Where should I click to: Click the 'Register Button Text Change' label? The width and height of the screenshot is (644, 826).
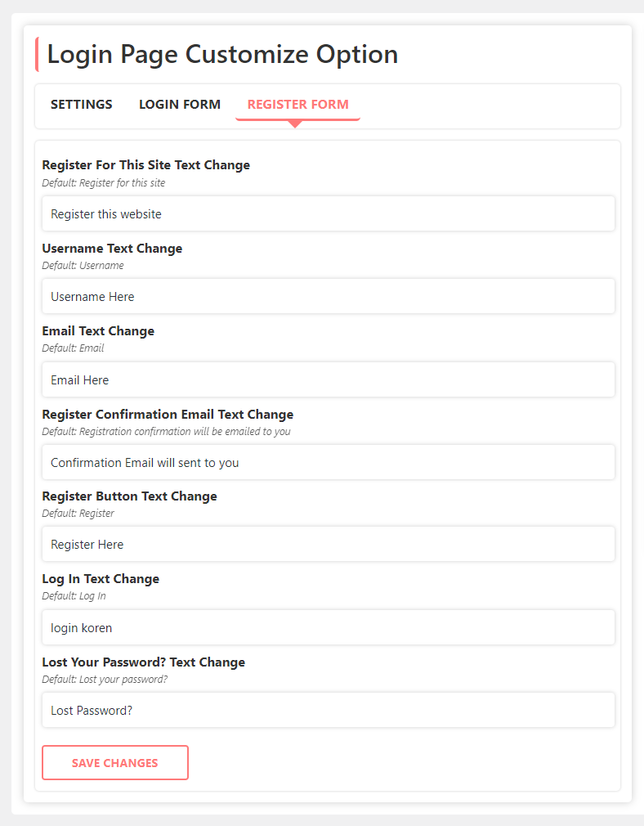pyautogui.click(x=129, y=496)
